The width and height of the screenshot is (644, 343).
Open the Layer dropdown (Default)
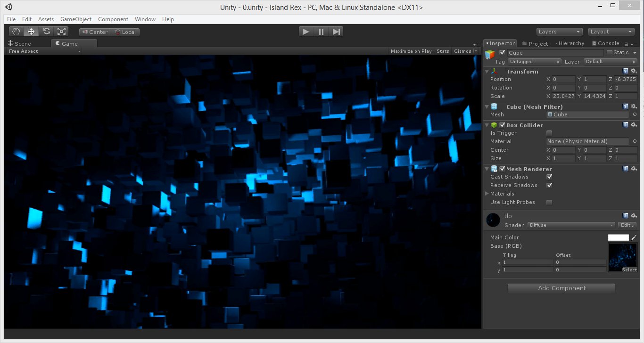tap(611, 62)
